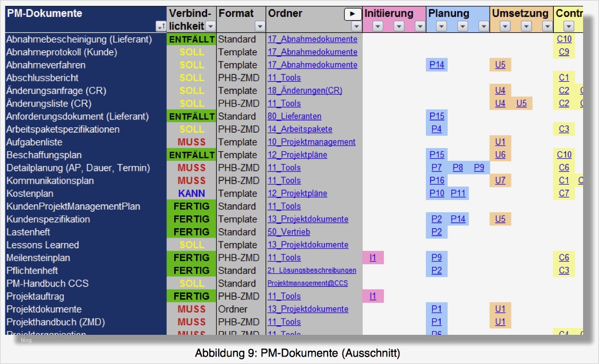
Task: Open first Initiierung column filter arrow
Action: tap(378, 27)
